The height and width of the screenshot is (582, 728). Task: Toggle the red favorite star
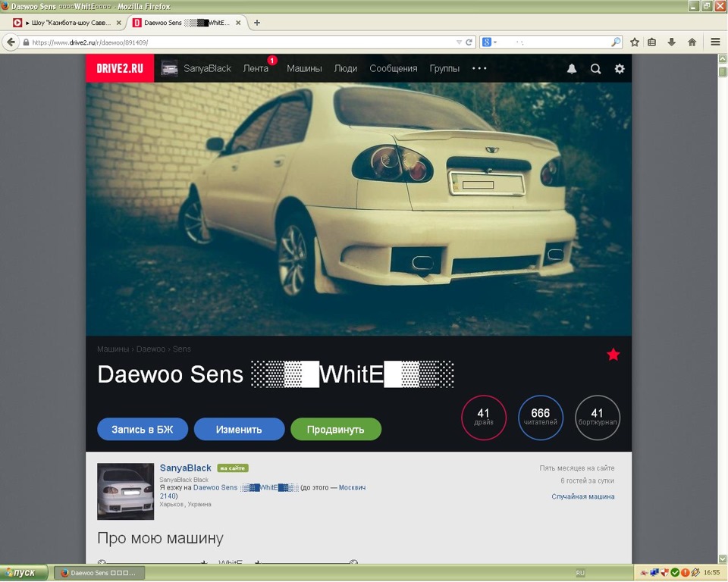[613, 355]
